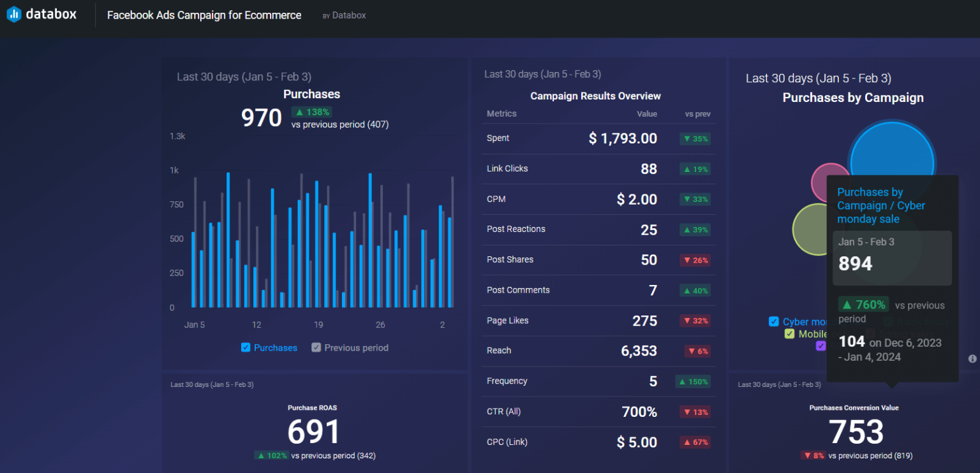
Task: Click the Databox logo icon
Action: pyautogui.click(x=13, y=13)
